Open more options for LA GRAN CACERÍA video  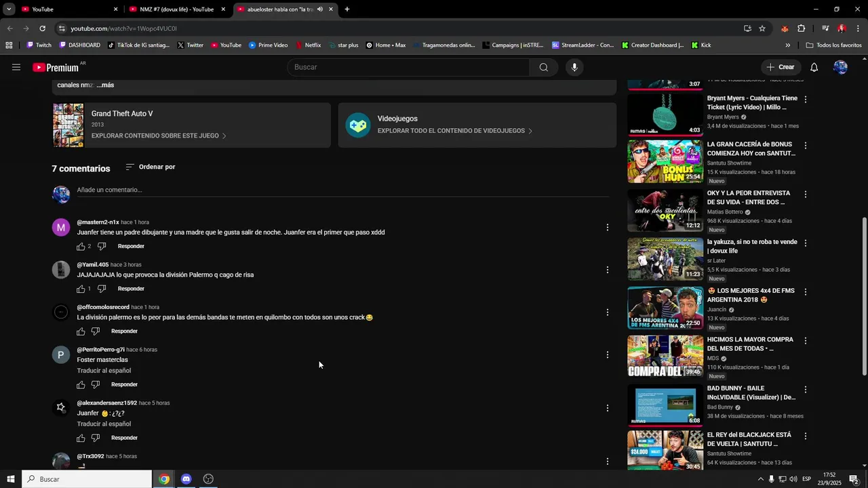point(805,146)
